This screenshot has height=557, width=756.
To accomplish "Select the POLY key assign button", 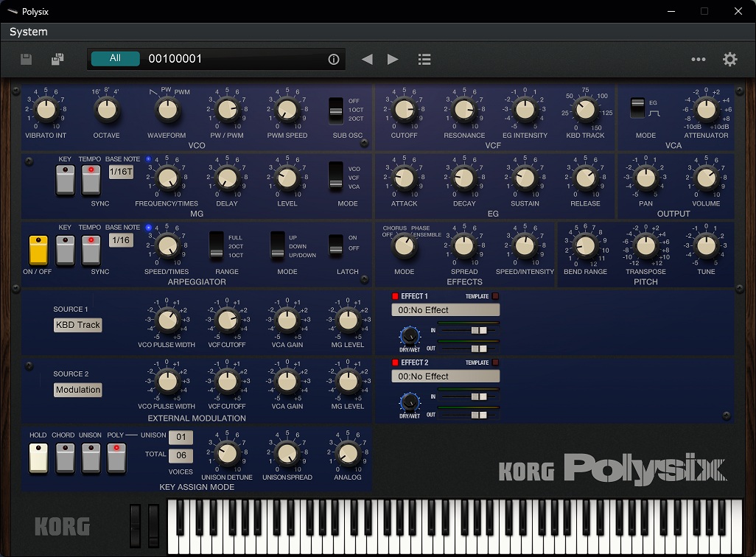I will click(116, 458).
